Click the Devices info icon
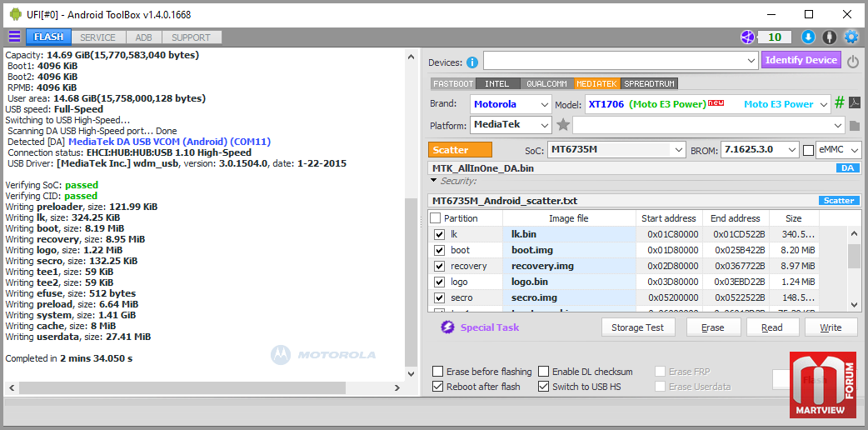 (471, 62)
